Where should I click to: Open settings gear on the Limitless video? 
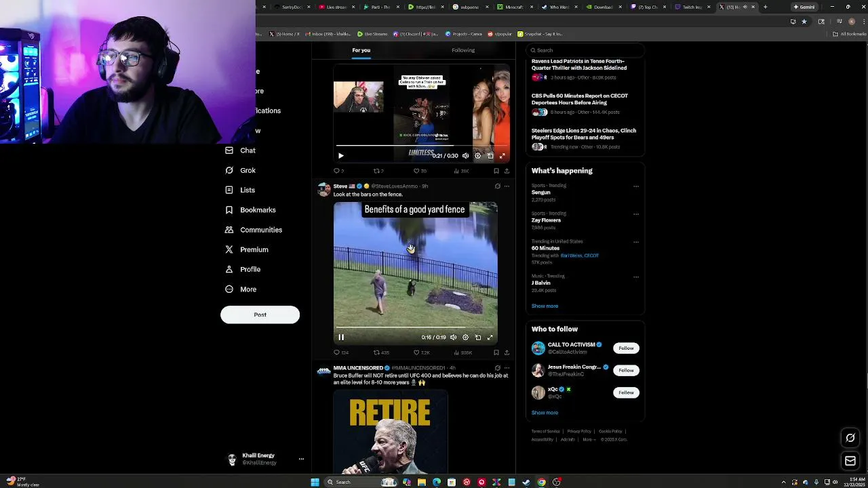tap(477, 156)
